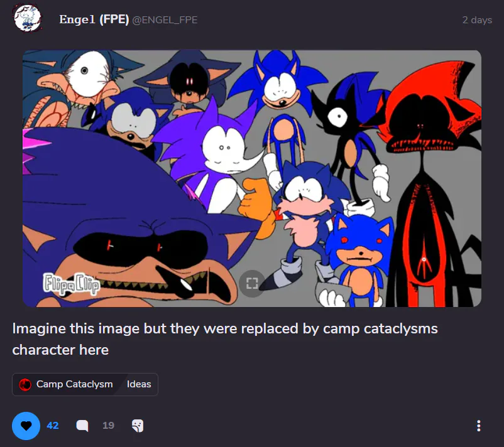Open the Sonic characters artwork thumbnail

point(252,178)
